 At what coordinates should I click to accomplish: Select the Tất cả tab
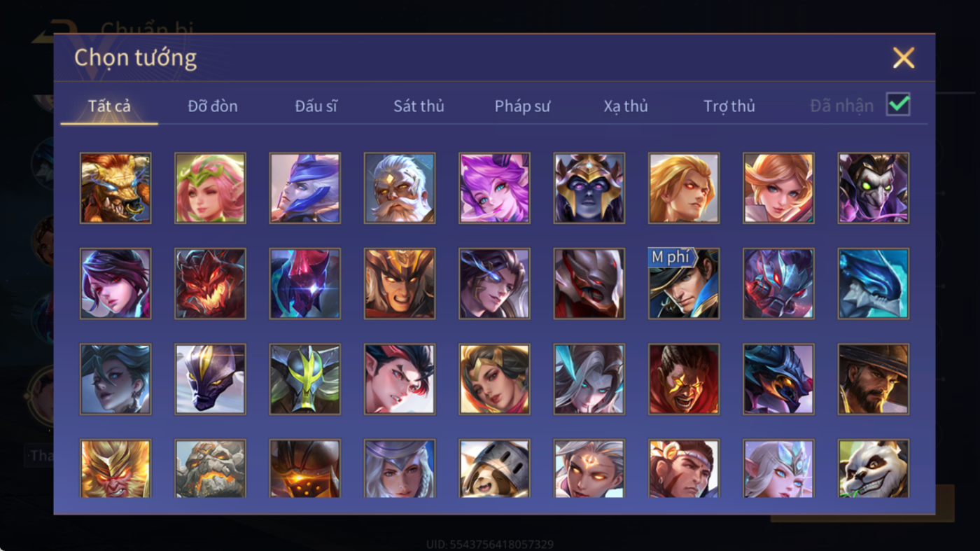click(109, 106)
